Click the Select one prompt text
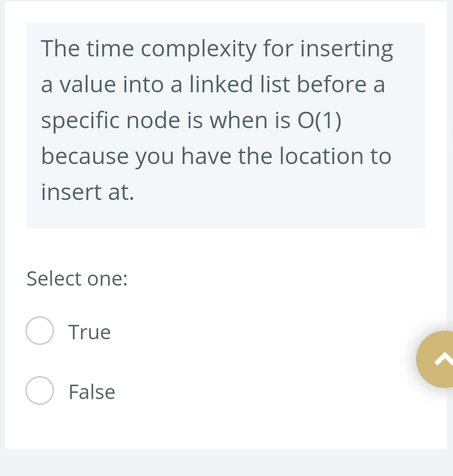Screen dimensions: 453x476 (77, 278)
